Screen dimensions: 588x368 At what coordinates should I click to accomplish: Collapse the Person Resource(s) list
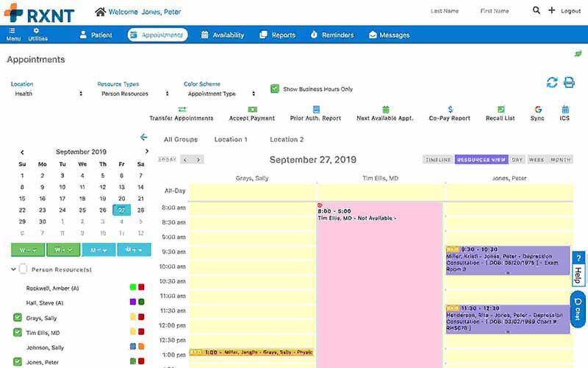[x=13, y=269]
